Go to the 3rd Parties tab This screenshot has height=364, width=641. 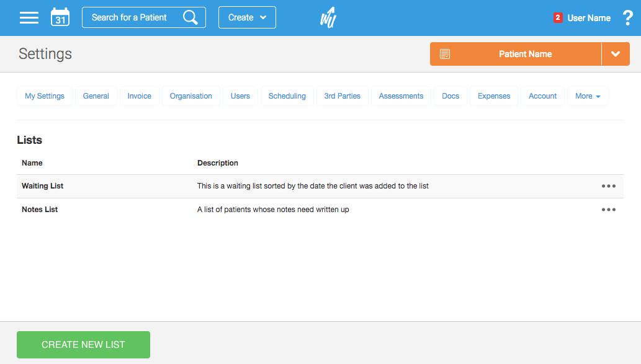click(x=342, y=96)
